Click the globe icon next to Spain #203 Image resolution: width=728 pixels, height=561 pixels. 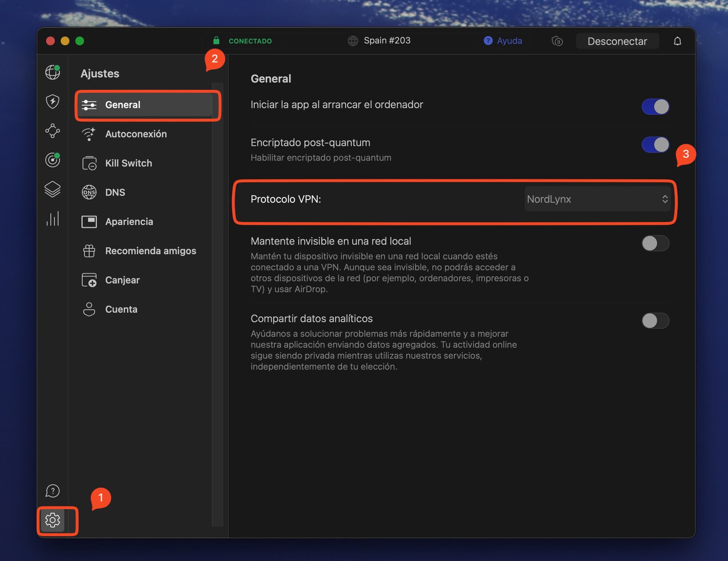pos(353,41)
